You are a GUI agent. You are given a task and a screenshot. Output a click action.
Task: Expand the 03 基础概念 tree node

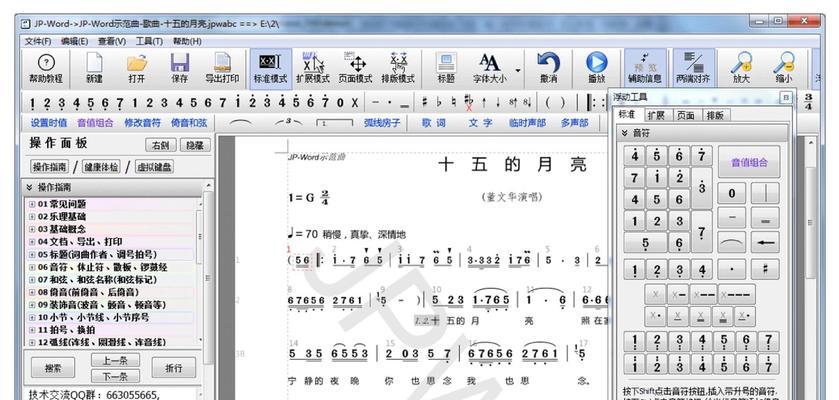click(x=32, y=229)
